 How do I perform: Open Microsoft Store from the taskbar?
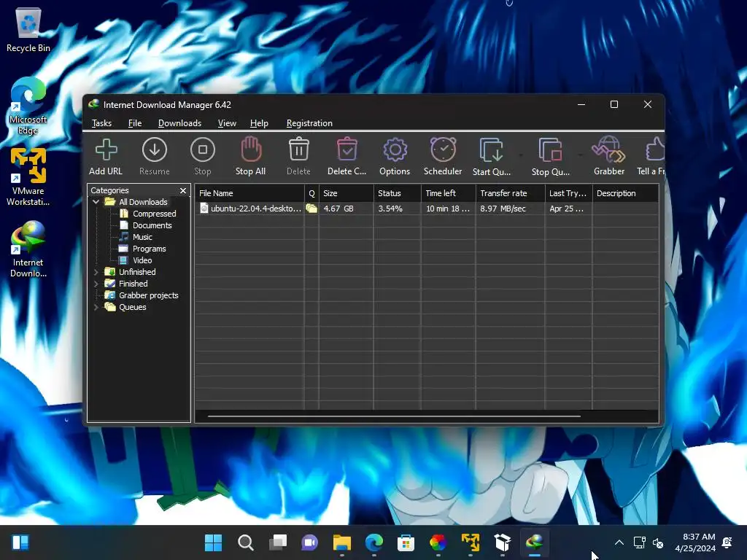point(406,542)
